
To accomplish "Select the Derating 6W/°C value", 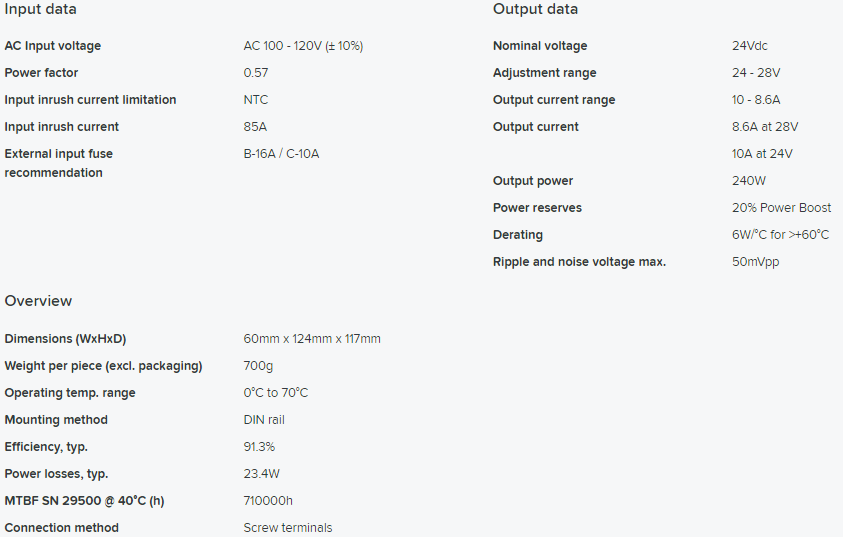I will point(780,234).
